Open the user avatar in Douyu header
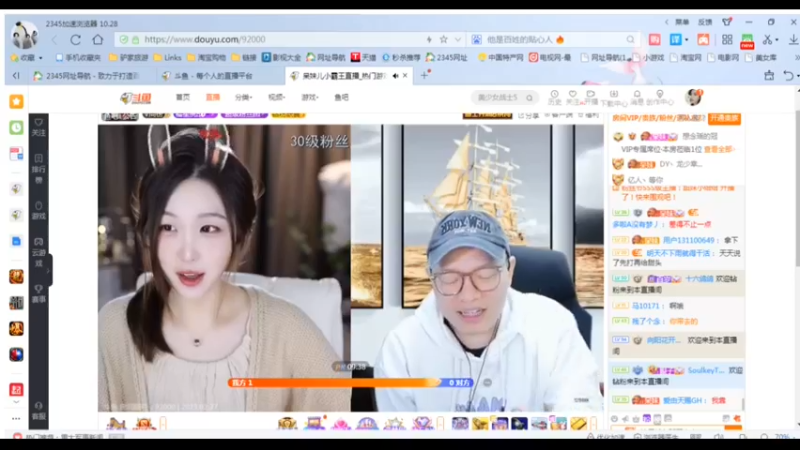 coord(693,97)
